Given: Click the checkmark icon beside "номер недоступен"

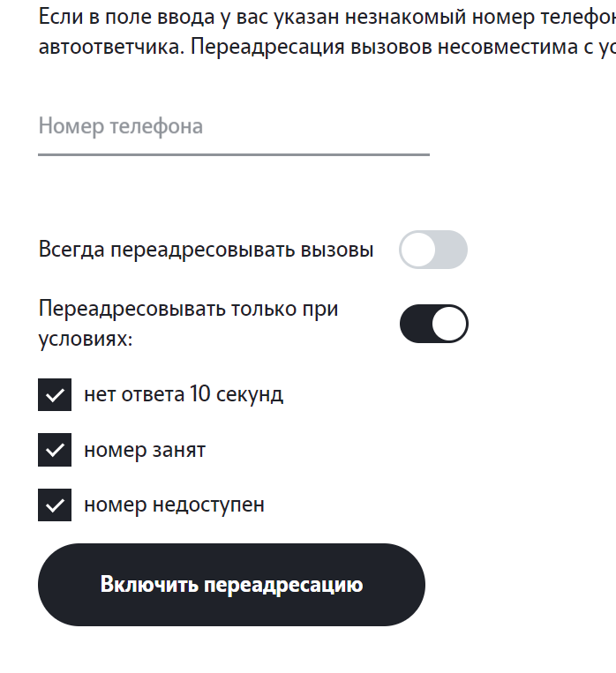Looking at the screenshot, I should [55, 505].
